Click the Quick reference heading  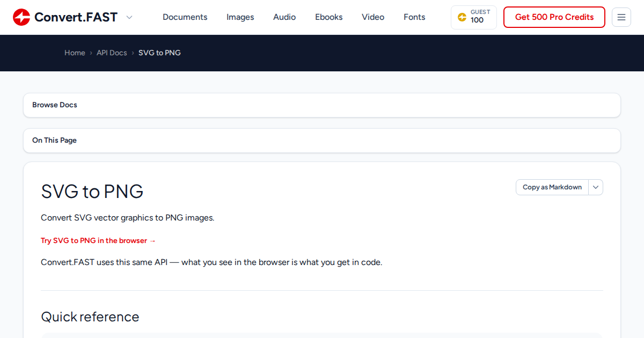(90, 317)
